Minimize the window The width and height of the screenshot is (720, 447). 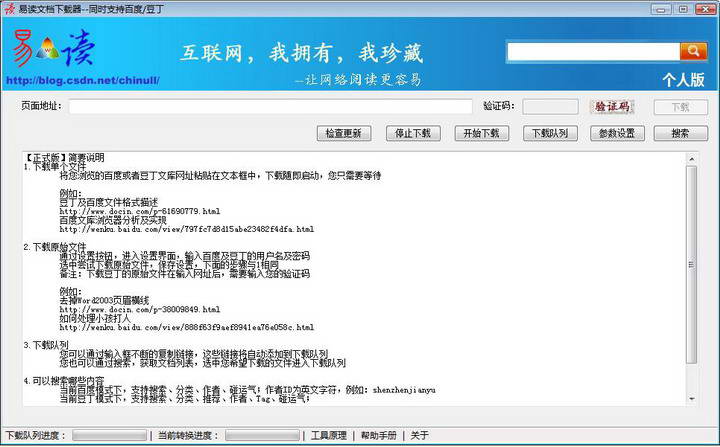point(661,9)
